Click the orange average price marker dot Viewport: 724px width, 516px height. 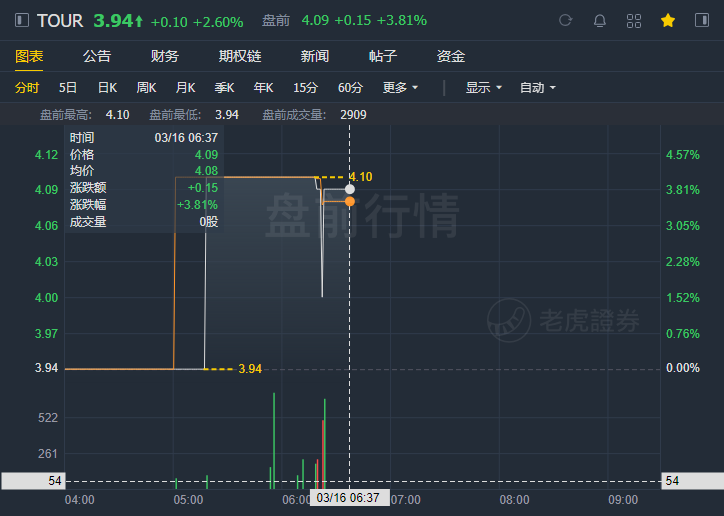point(350,201)
